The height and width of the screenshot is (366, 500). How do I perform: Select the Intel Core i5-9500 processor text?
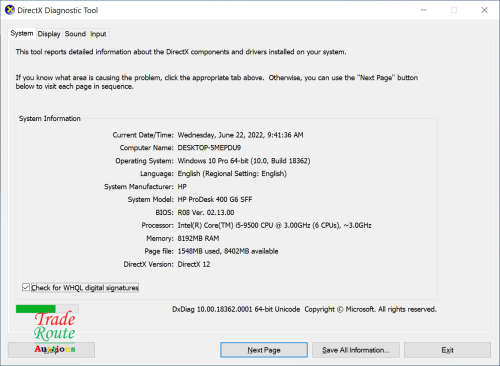[274, 225]
